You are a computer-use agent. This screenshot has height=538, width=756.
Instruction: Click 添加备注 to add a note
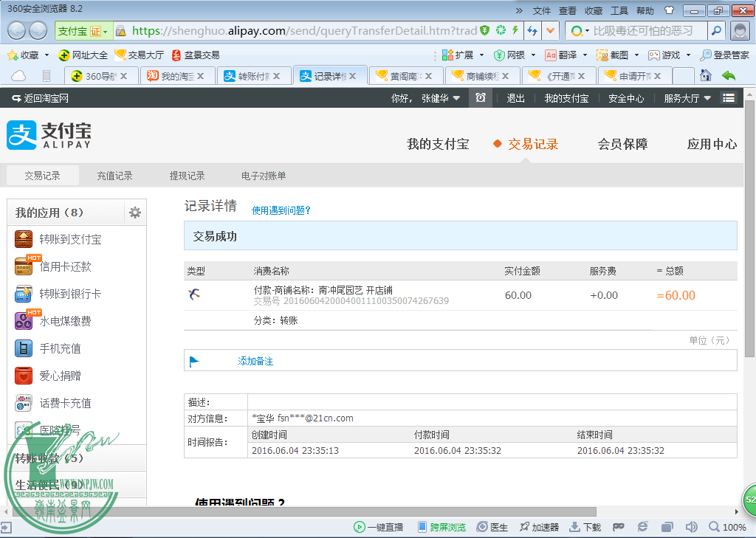[x=255, y=361]
